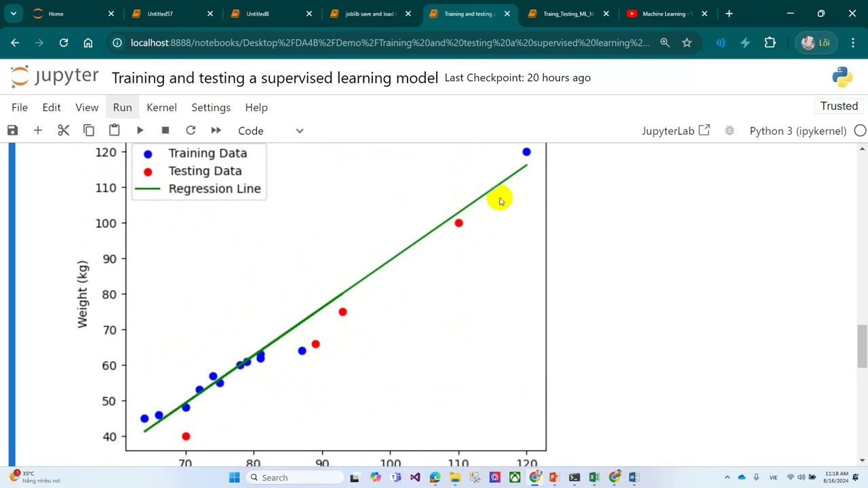This screenshot has width=868, height=488.
Task: Close the Untitled57 browser tab
Action: (210, 14)
